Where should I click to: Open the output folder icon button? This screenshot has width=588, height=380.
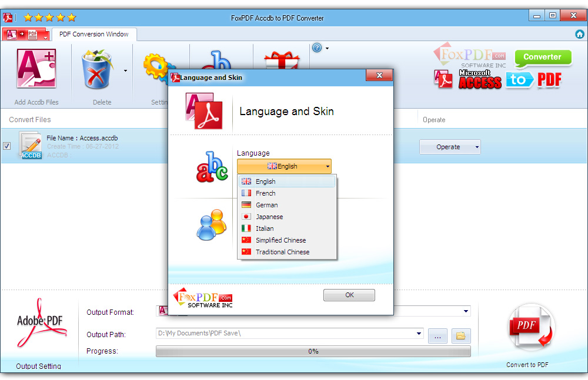tap(461, 336)
